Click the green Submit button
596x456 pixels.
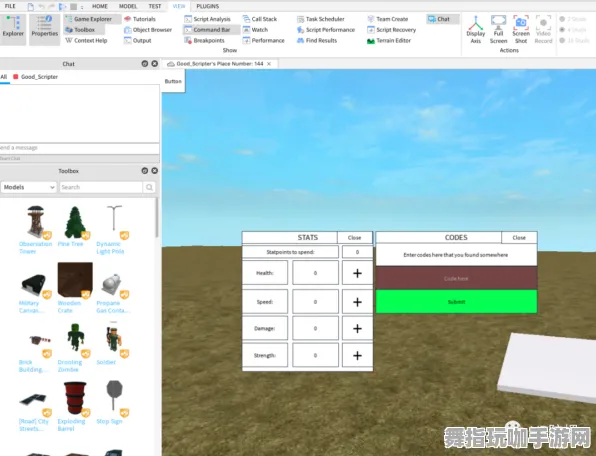(457, 302)
